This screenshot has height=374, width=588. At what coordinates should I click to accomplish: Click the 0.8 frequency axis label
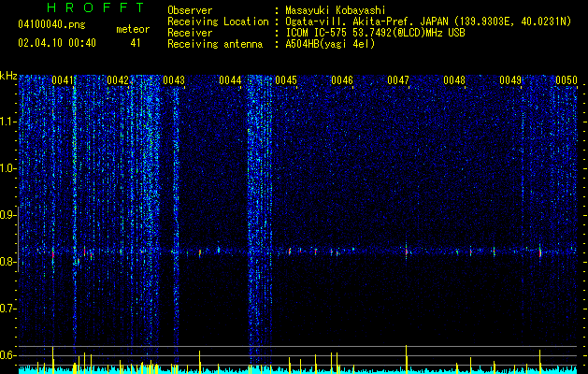point(8,262)
